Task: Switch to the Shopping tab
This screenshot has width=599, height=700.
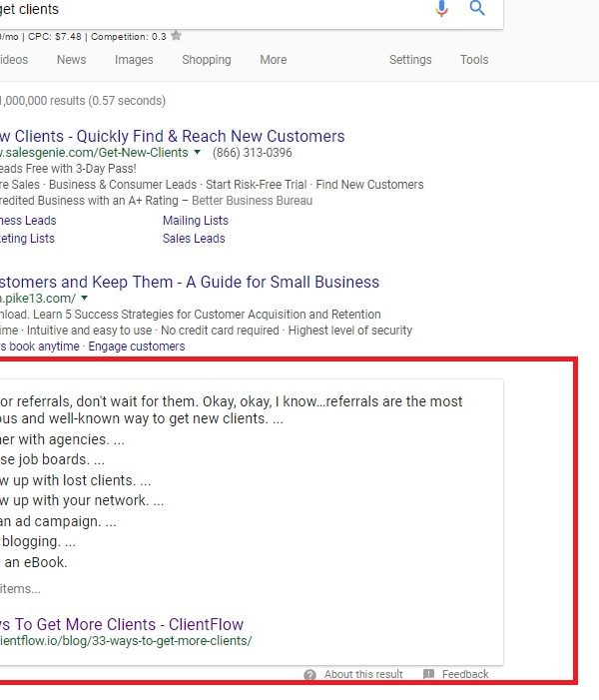Action: coord(207,59)
